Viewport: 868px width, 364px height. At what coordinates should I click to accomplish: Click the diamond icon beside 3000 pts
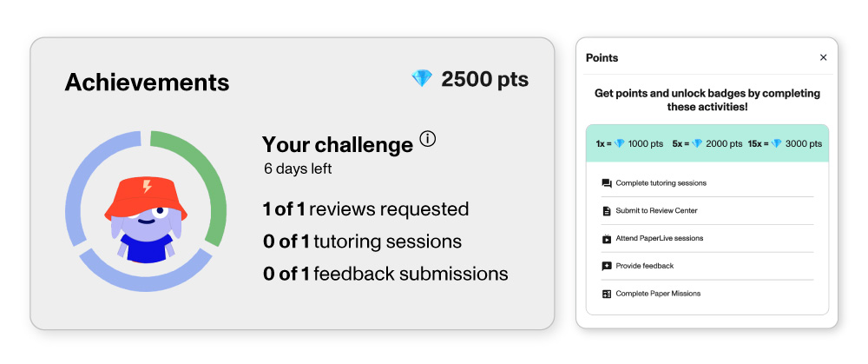[x=777, y=144]
